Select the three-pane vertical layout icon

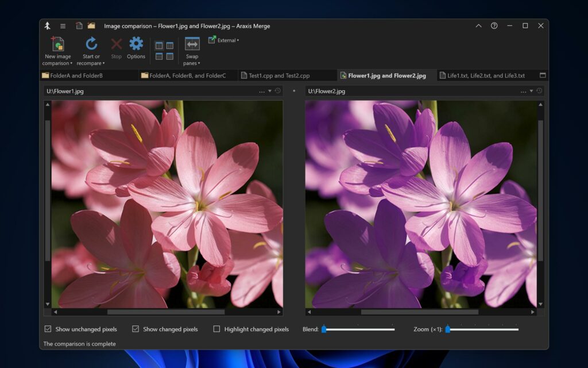[x=170, y=45]
